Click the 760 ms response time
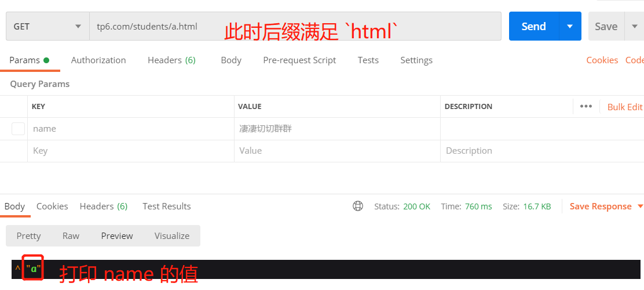 pyautogui.click(x=478, y=206)
